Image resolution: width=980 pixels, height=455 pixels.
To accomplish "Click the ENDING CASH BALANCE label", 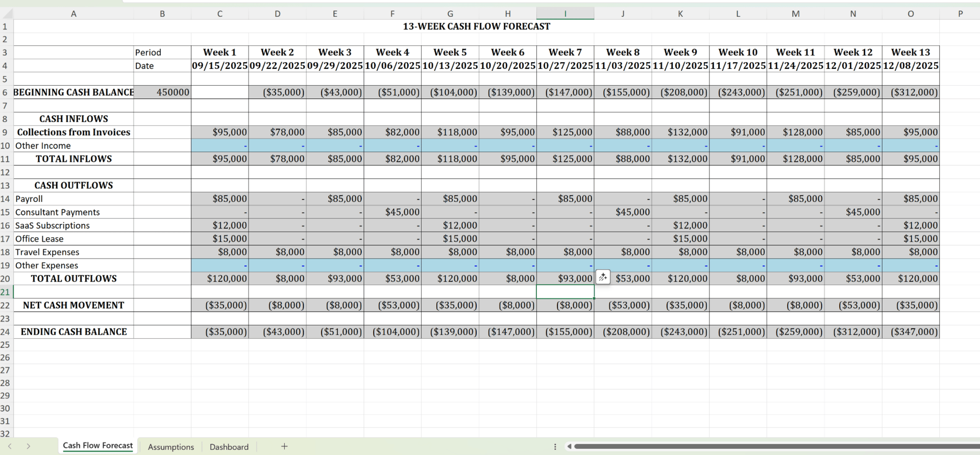I will (73, 332).
